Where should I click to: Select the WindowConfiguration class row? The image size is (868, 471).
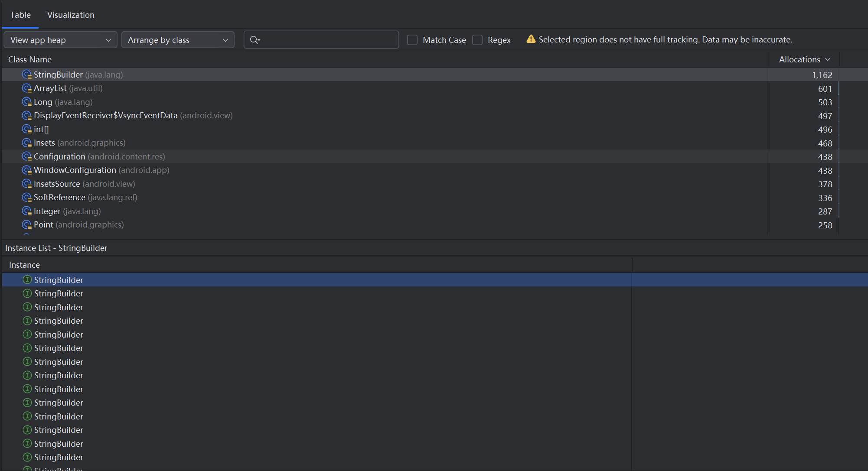[75, 170]
